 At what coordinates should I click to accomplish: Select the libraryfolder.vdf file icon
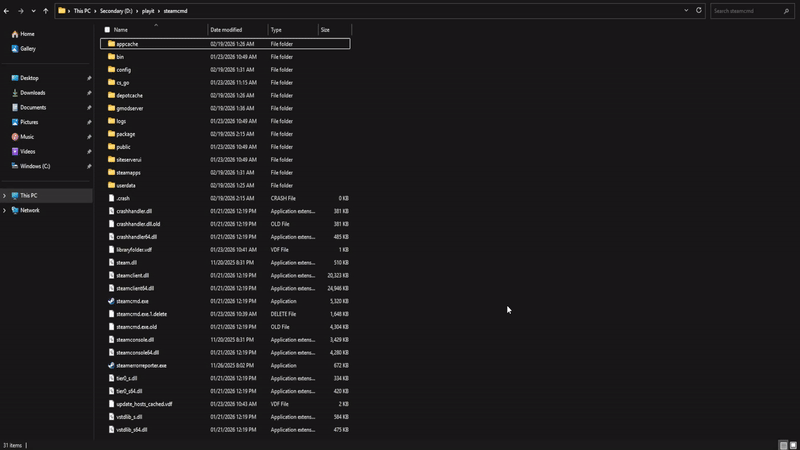[x=111, y=249]
